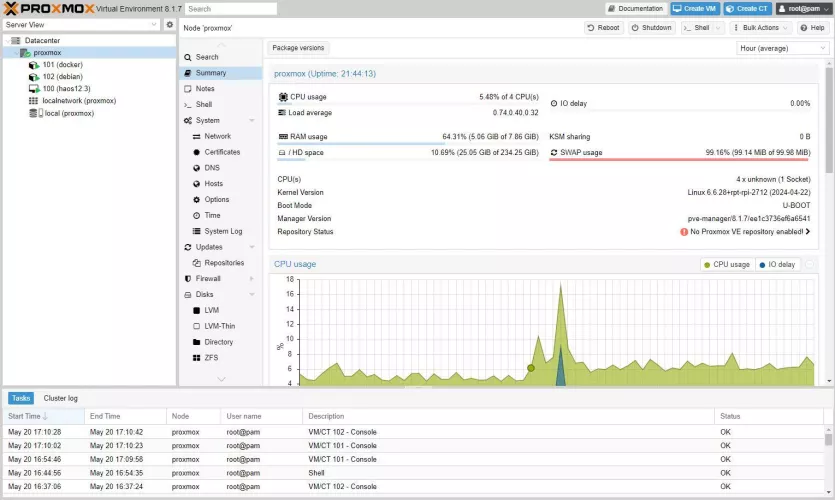Focus the top Search field

(x=231, y=9)
